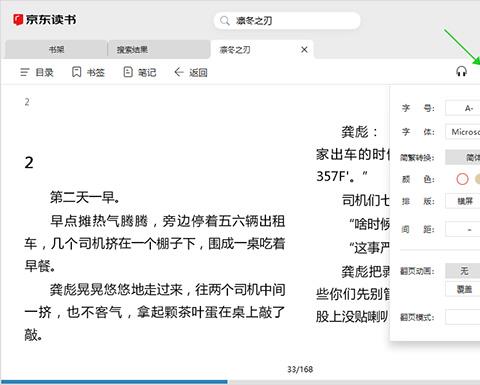This screenshot has width=480, height=385.
Task: Open the 字体 font dropdown
Action: point(463,132)
